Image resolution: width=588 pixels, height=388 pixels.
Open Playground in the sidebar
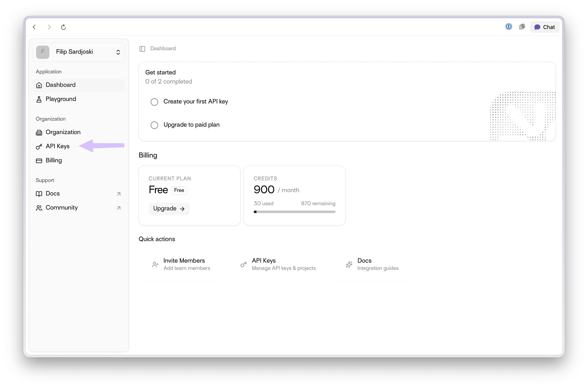[x=78, y=99]
